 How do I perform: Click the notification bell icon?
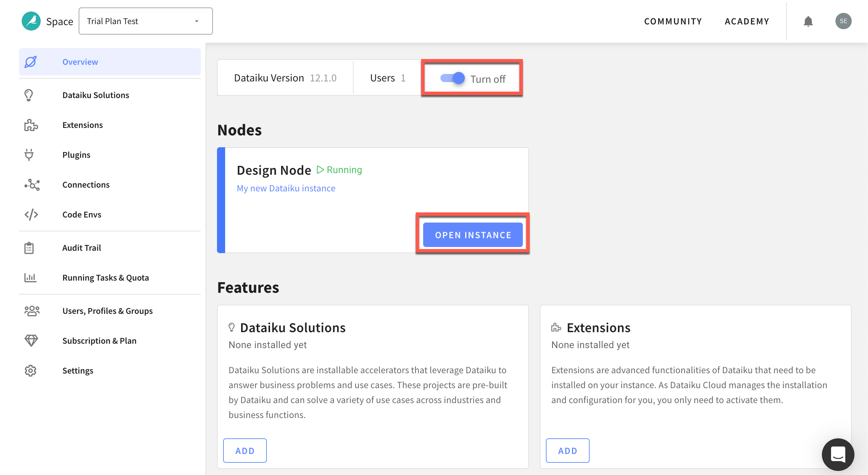pyautogui.click(x=808, y=20)
